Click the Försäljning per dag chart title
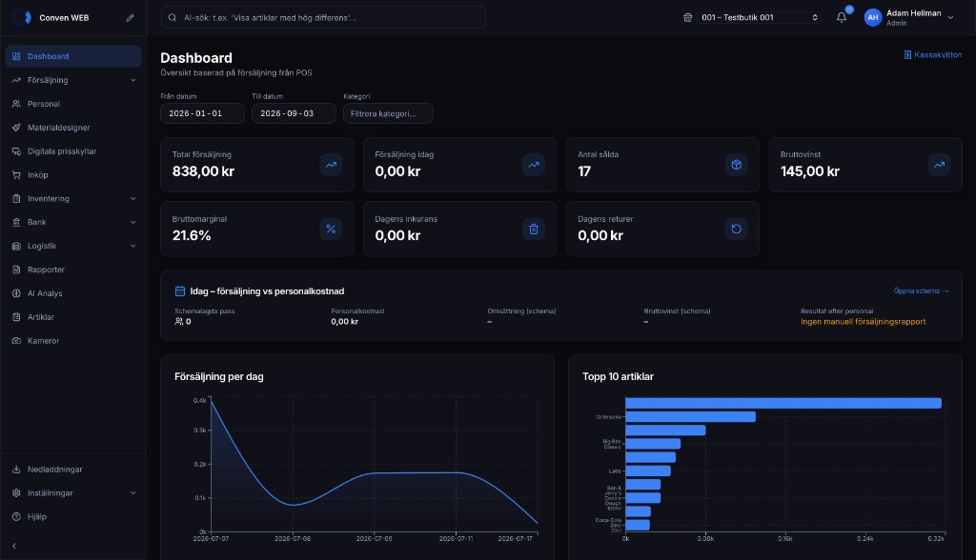Viewport: 976px width, 560px height. (x=218, y=376)
